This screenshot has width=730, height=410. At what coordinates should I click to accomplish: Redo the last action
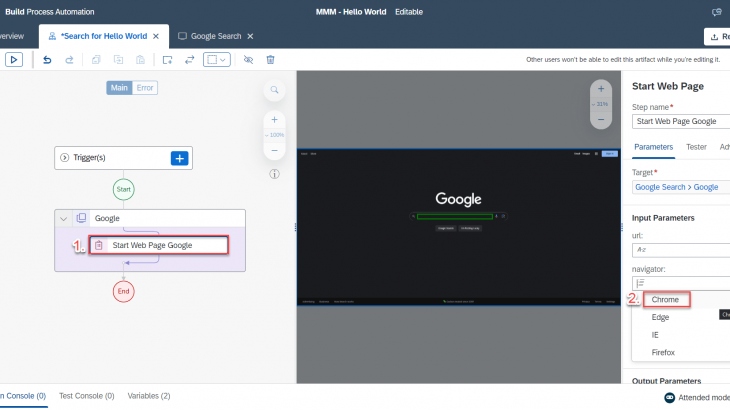pos(69,60)
